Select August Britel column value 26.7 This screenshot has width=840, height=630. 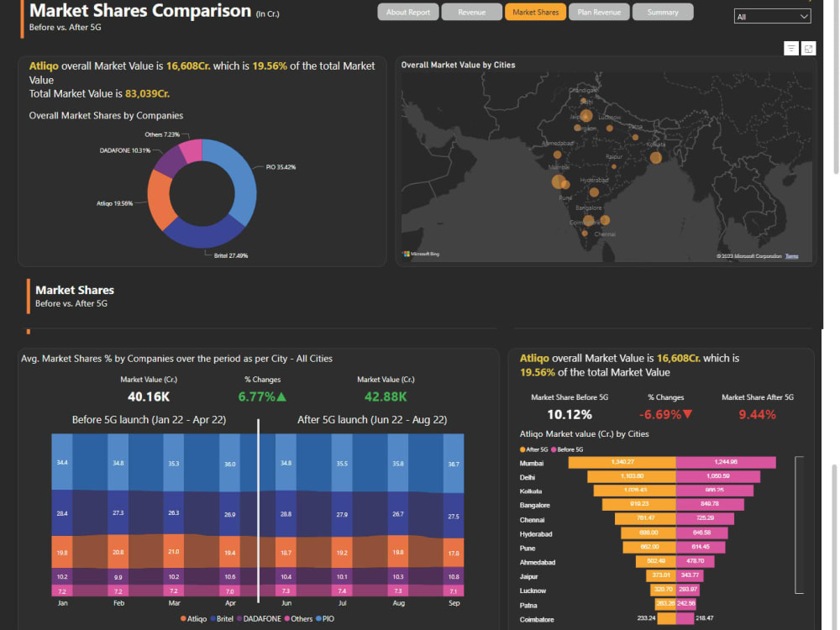tap(398, 514)
